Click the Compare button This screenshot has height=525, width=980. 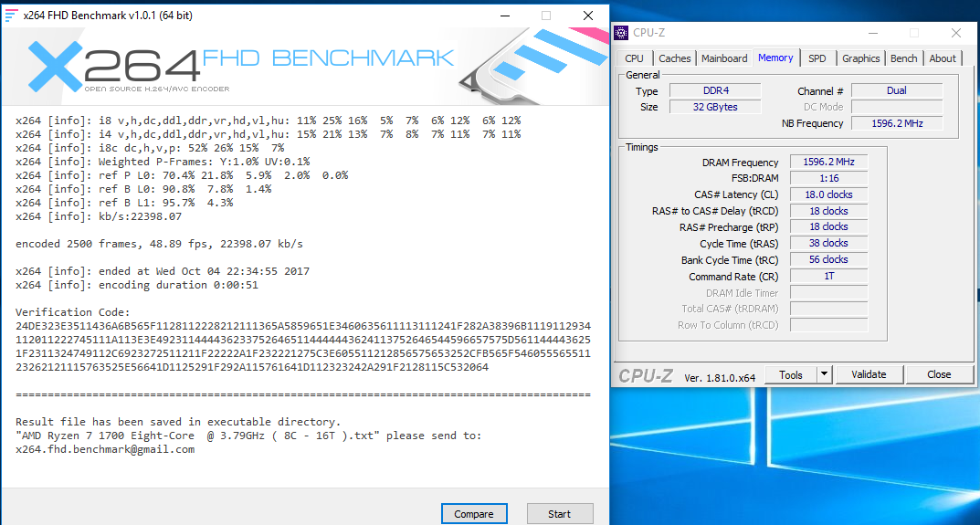[474, 514]
